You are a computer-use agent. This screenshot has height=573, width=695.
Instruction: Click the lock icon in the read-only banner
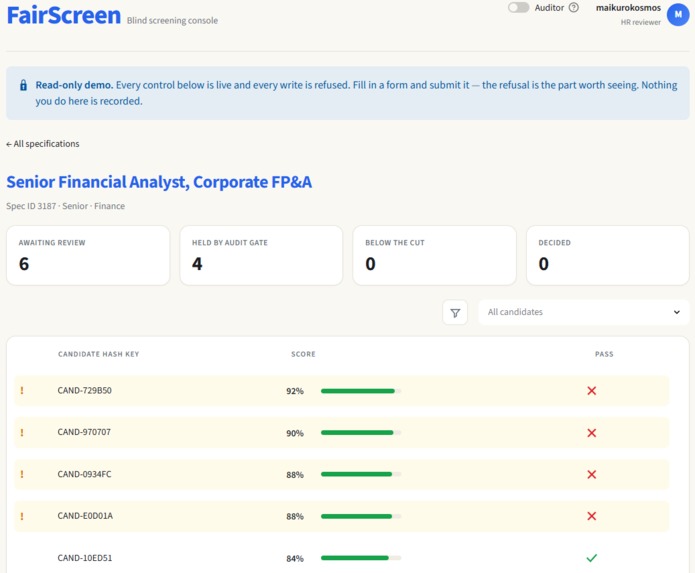(23, 85)
